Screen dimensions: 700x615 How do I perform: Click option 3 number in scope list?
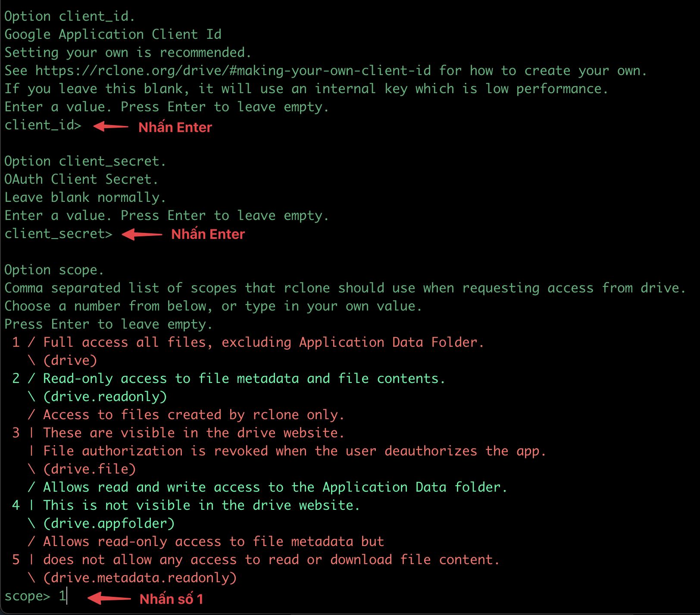(16, 433)
